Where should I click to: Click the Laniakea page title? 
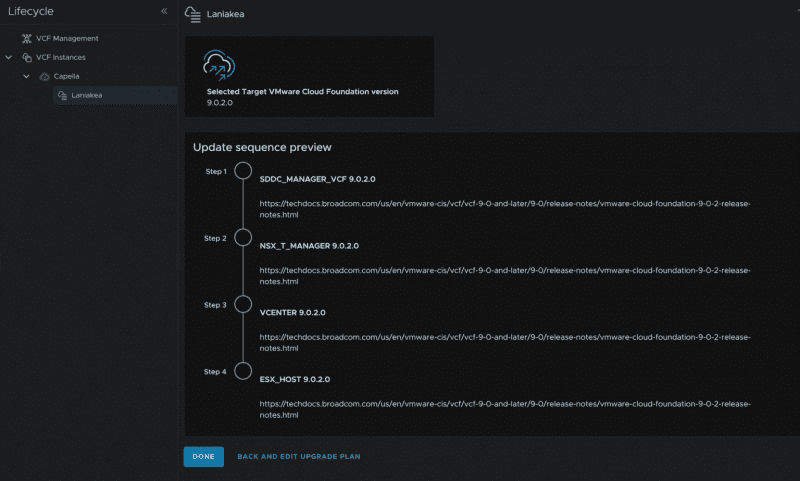(x=226, y=14)
